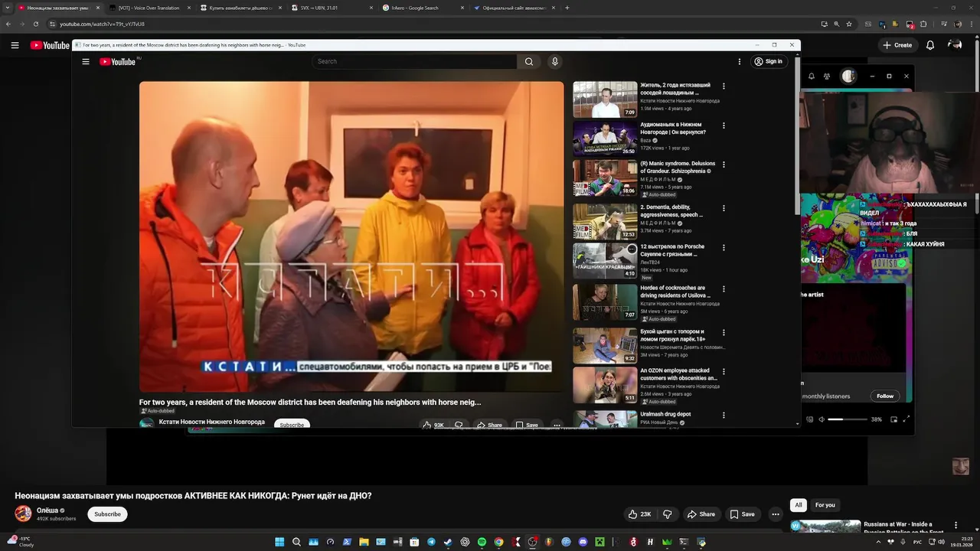980x551 pixels.
Task: Open the account avatar menu in outer YouTube
Action: click(955, 45)
